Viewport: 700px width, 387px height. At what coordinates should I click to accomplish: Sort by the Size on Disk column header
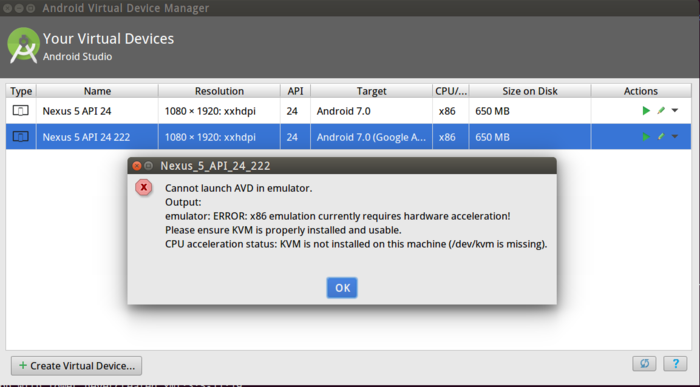pos(530,91)
